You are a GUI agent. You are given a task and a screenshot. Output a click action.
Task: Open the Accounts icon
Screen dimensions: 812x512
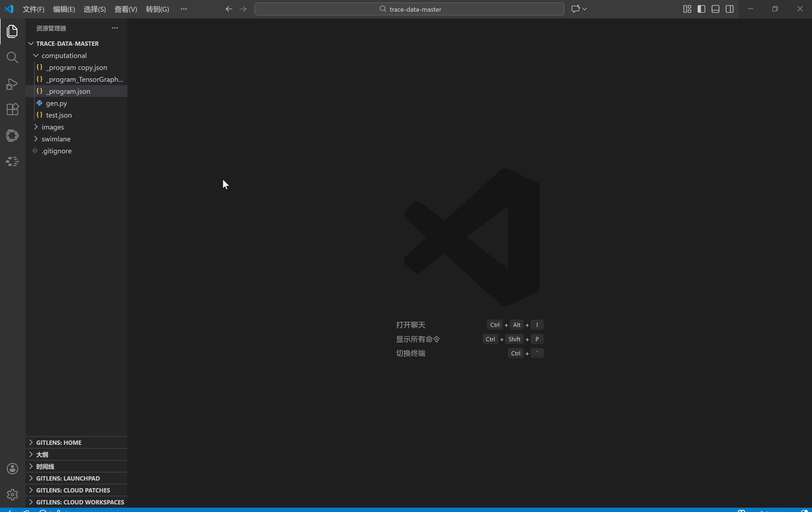12,468
